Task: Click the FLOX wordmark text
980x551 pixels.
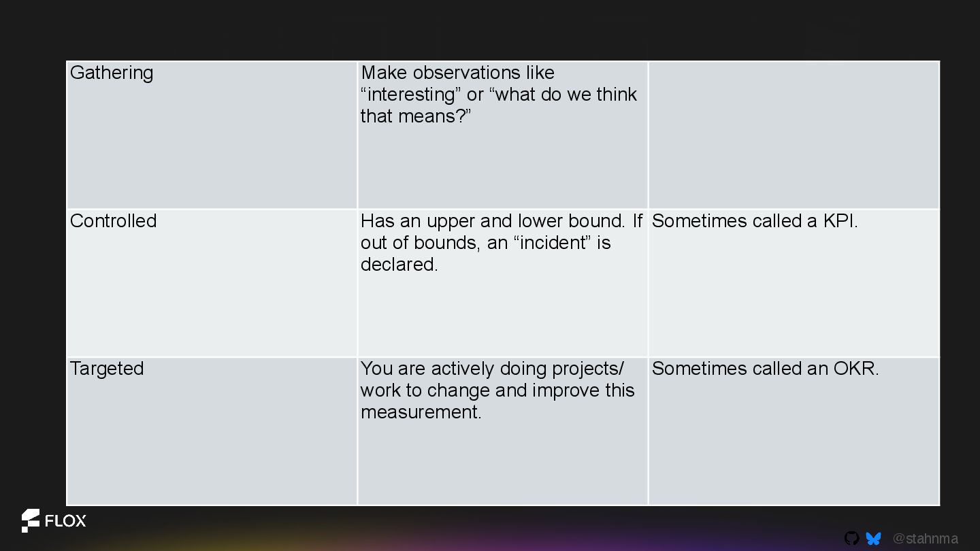Action: tap(65, 522)
